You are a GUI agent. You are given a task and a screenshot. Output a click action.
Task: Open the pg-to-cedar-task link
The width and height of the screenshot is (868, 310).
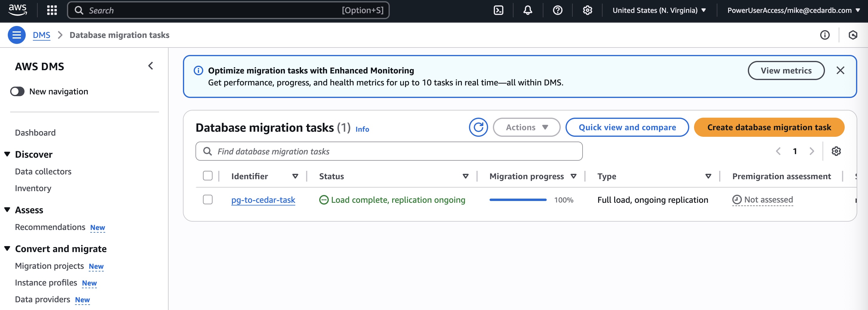[x=263, y=200]
